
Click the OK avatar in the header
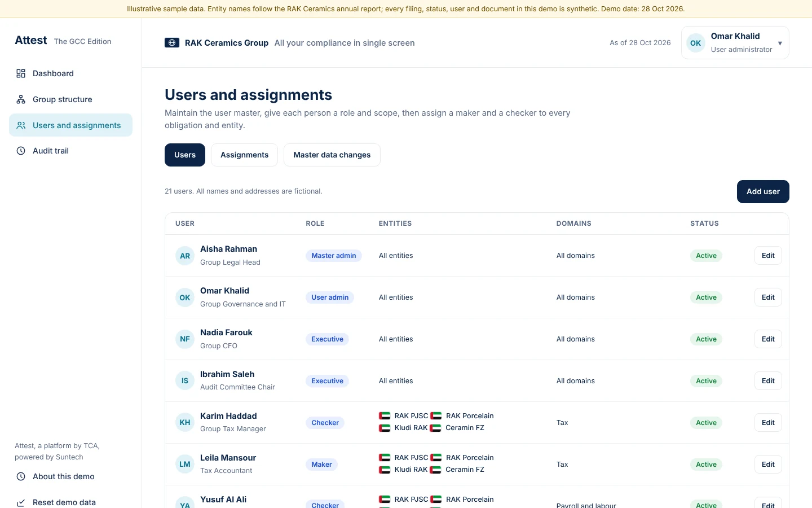click(696, 43)
